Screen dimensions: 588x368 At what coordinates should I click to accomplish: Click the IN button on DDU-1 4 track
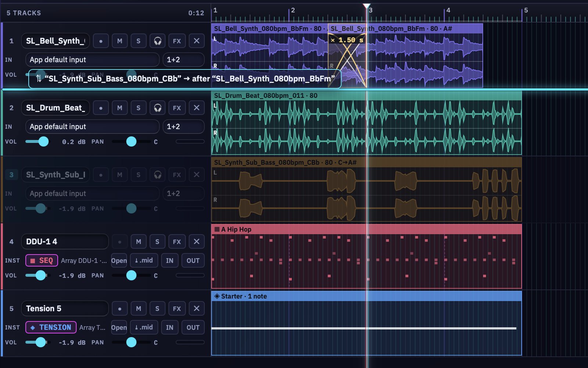[x=169, y=261]
